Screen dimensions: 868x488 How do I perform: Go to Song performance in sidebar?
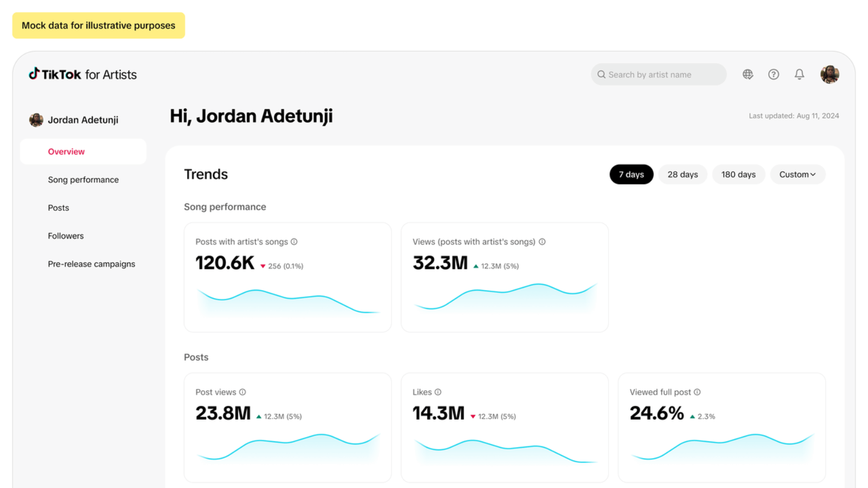[x=83, y=179]
